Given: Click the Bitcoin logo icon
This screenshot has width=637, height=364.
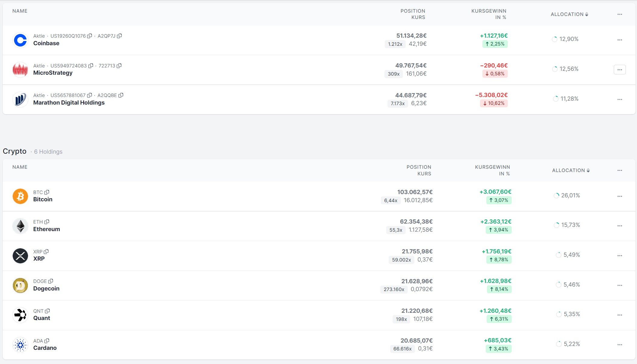Looking at the screenshot, I should (20, 196).
